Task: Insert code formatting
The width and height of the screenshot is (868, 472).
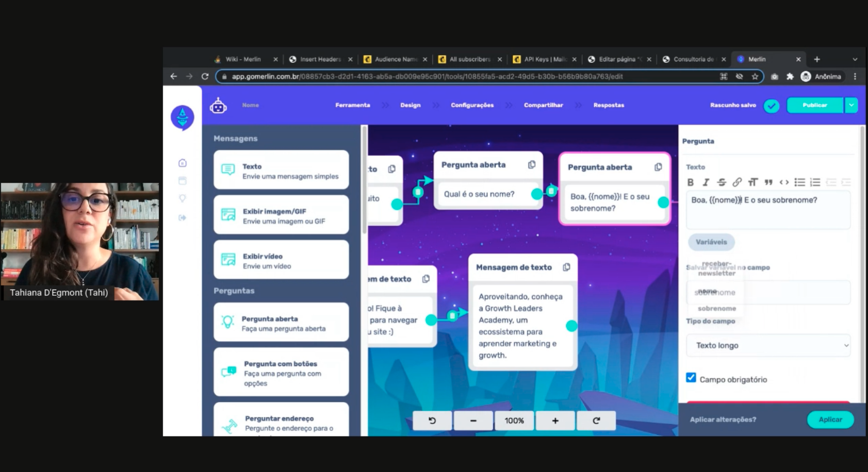Action: point(784,182)
